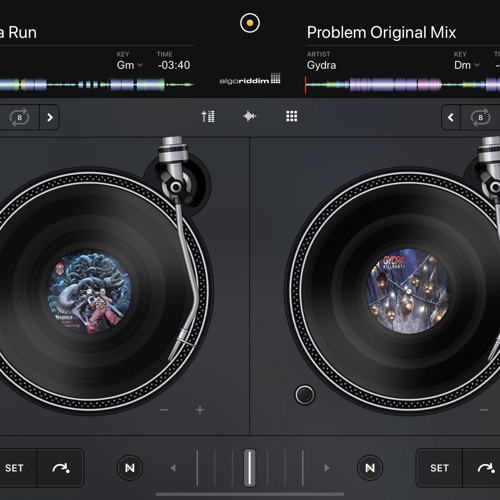Nudge crossfader left with left arrow
Viewport: 500px width, 500px height.
[x=173, y=468]
